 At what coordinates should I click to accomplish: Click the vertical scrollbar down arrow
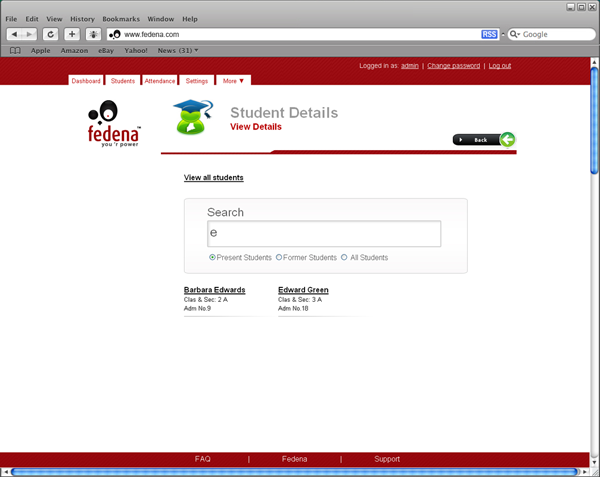click(x=594, y=462)
